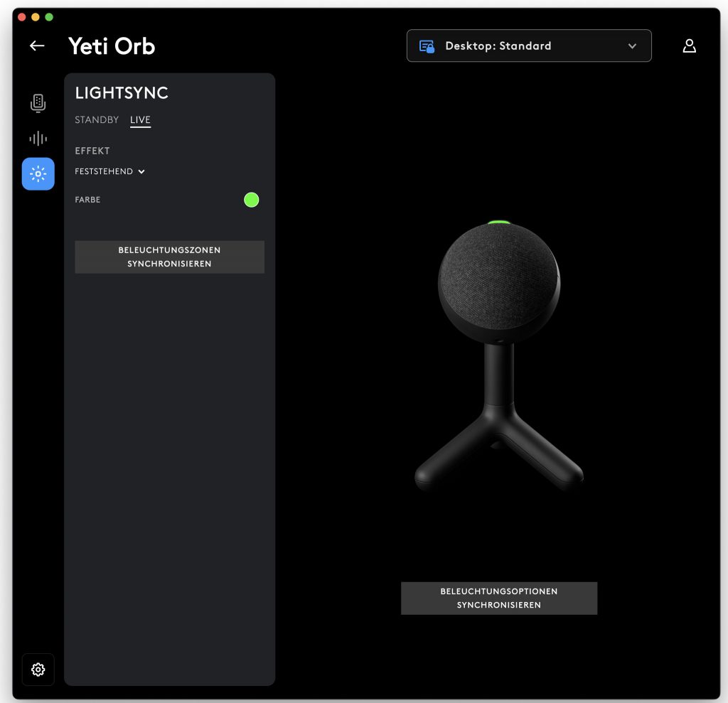Select the LIGHTSYNC lighting sidebar icon
The width and height of the screenshot is (728, 703).
pos(38,173)
